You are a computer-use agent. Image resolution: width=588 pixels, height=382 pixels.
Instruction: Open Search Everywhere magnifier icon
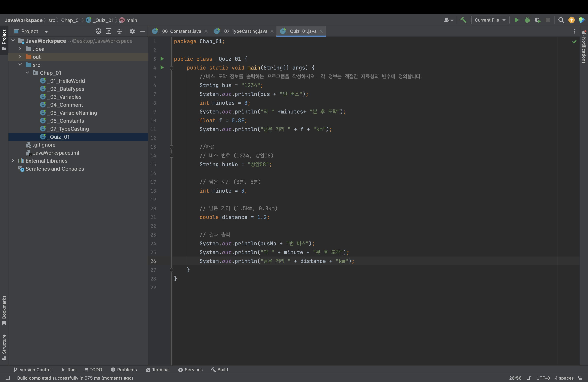561,20
